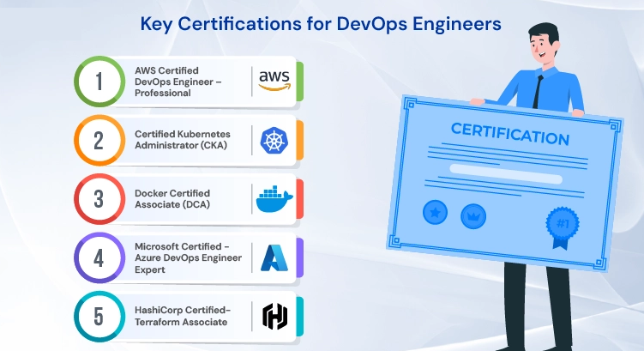Click the Kubernetes wheel logo
This screenshot has width=644, height=351.
coord(274,141)
